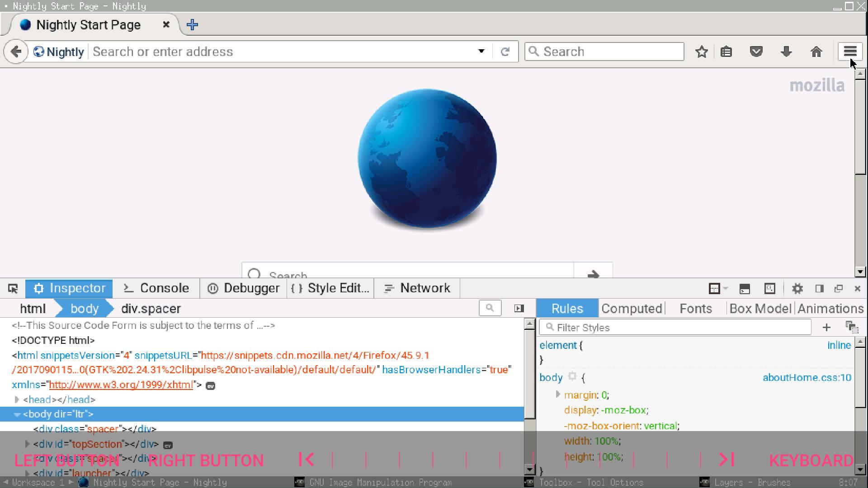The width and height of the screenshot is (868, 488).
Task: Toggle the split console icon in devtools
Action: (745, 288)
